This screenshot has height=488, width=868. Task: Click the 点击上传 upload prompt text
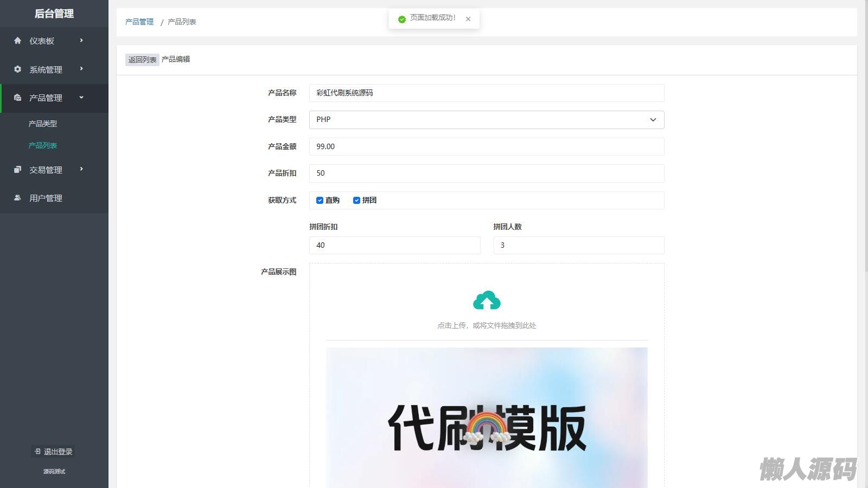(487, 325)
